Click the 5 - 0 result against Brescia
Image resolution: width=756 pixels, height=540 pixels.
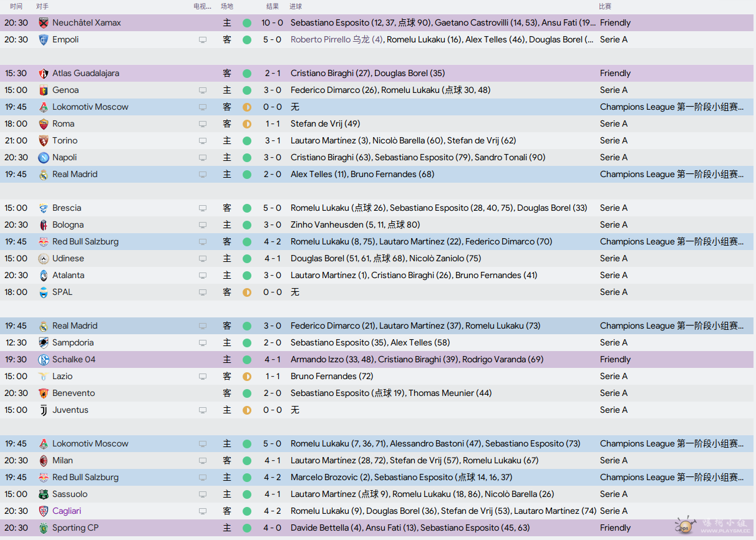272,208
